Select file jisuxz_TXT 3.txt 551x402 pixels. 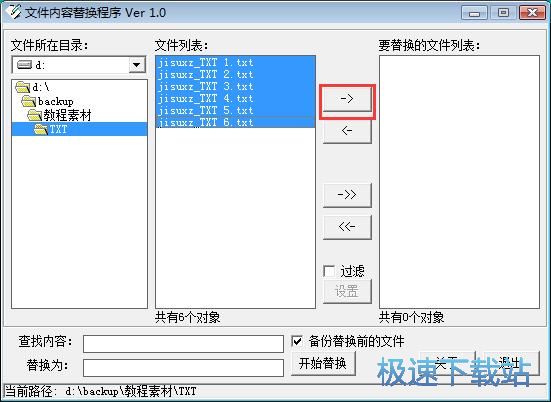[x=235, y=86]
